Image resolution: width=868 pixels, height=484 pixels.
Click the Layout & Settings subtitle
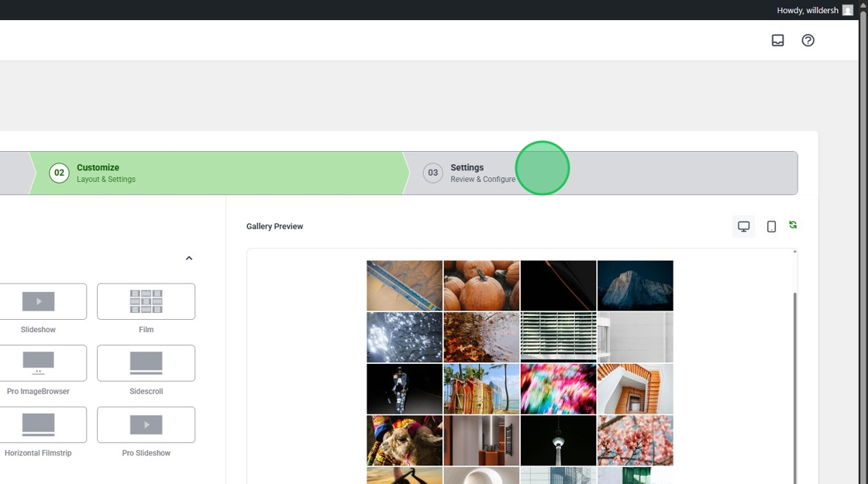pyautogui.click(x=106, y=179)
